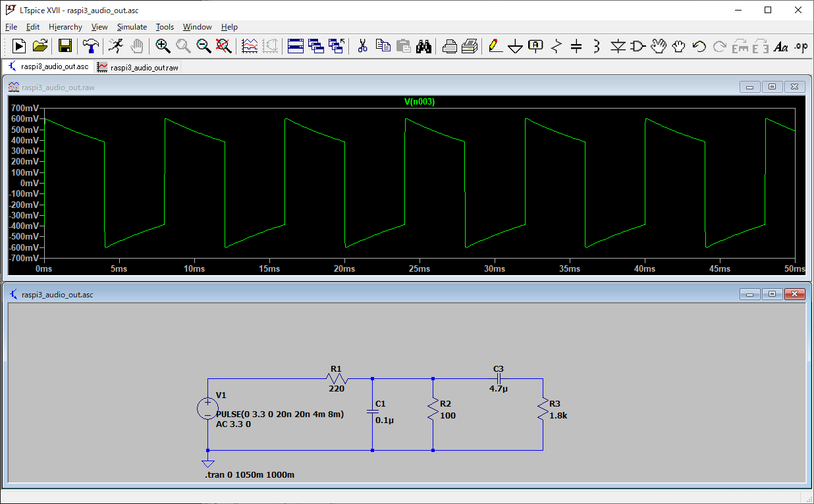Select the R3 1.8k resistor
This screenshot has height=504, width=814.
543,410
